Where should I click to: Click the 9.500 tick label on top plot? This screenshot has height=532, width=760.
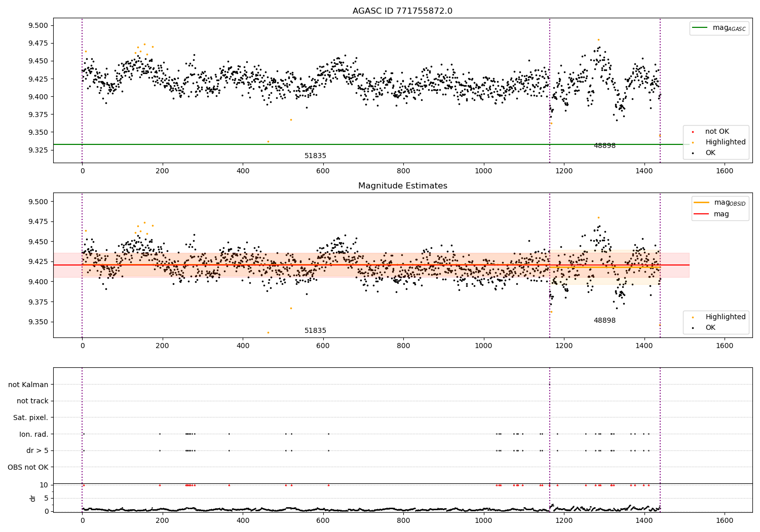(38, 25)
